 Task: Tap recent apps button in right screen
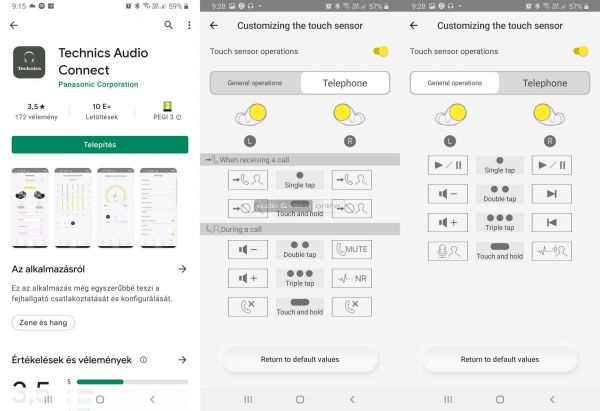pos(448,400)
